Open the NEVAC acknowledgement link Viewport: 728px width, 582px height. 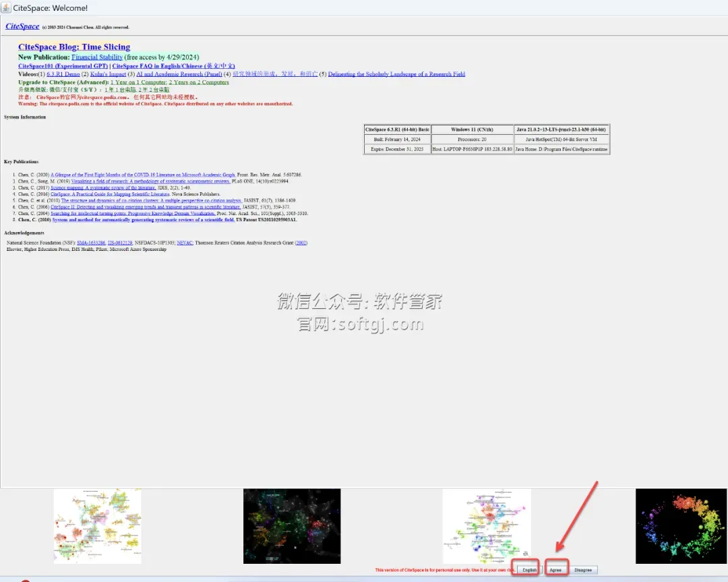185,243
